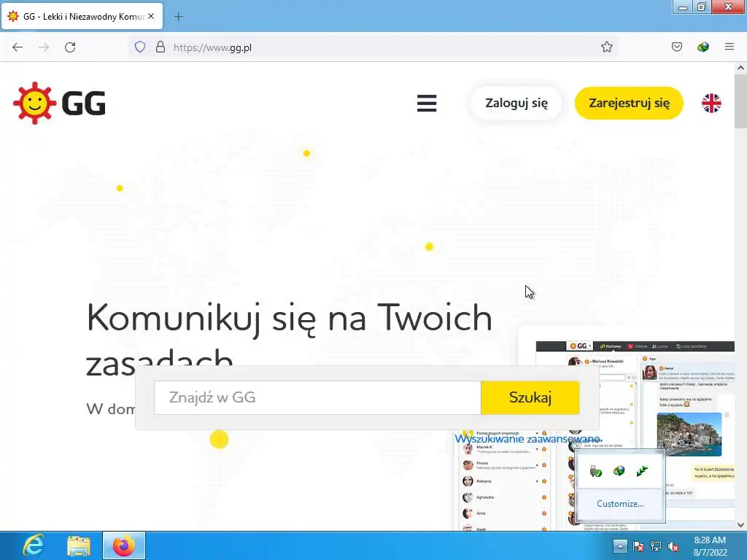Viewport: 747px width, 560px height.
Task: Click the page scrollbar down arrow
Action: pos(741,525)
